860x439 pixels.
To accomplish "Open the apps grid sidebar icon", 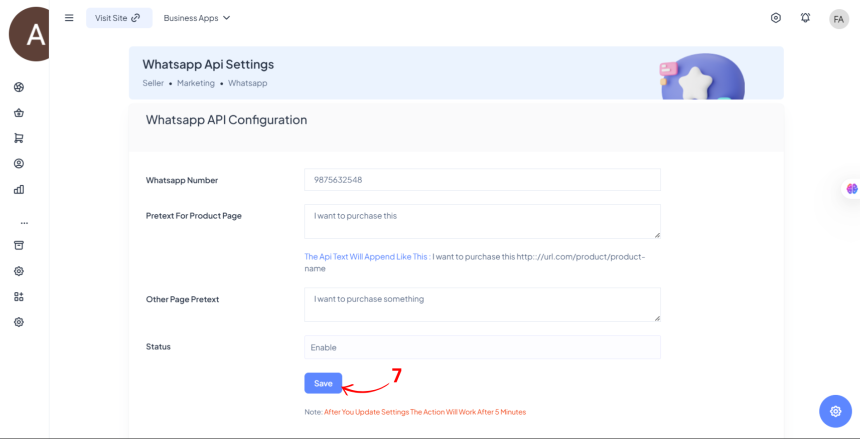I will [x=19, y=296].
